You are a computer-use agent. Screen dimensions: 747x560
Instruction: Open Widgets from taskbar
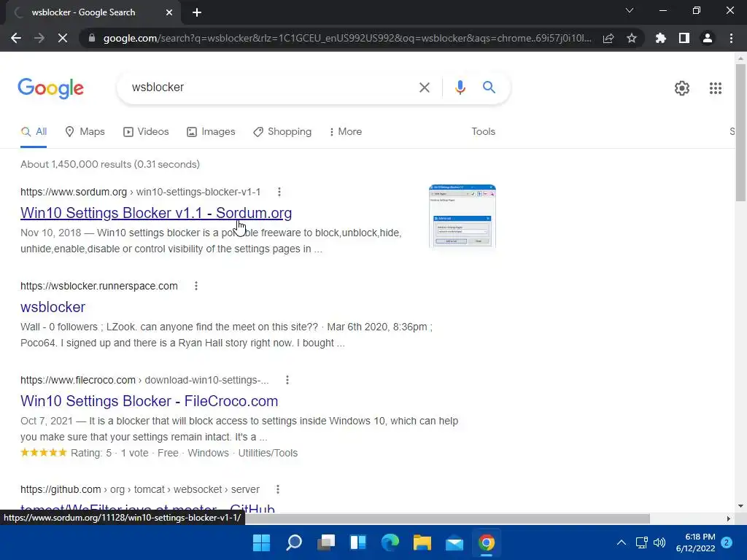(358, 542)
